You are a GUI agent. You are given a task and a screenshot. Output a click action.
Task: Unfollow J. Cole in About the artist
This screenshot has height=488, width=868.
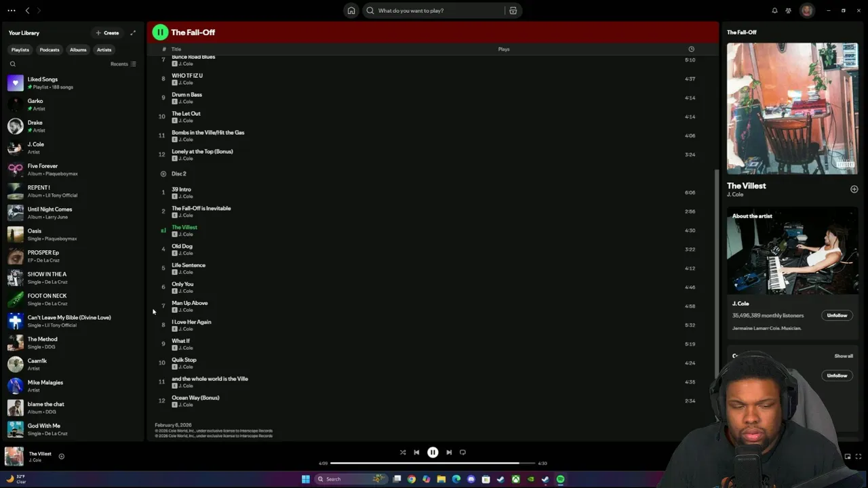point(837,315)
